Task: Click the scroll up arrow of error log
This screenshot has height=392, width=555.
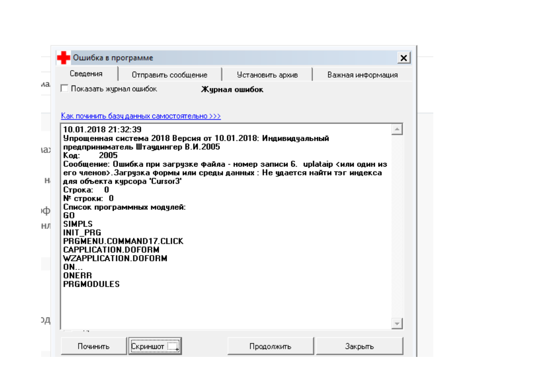Action: pyautogui.click(x=397, y=130)
